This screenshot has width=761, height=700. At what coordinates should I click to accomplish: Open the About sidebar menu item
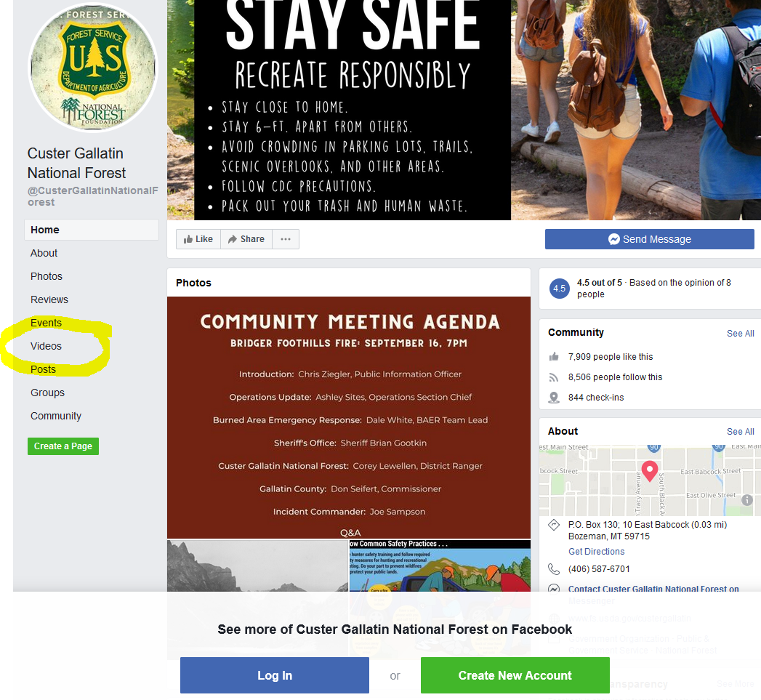44,253
